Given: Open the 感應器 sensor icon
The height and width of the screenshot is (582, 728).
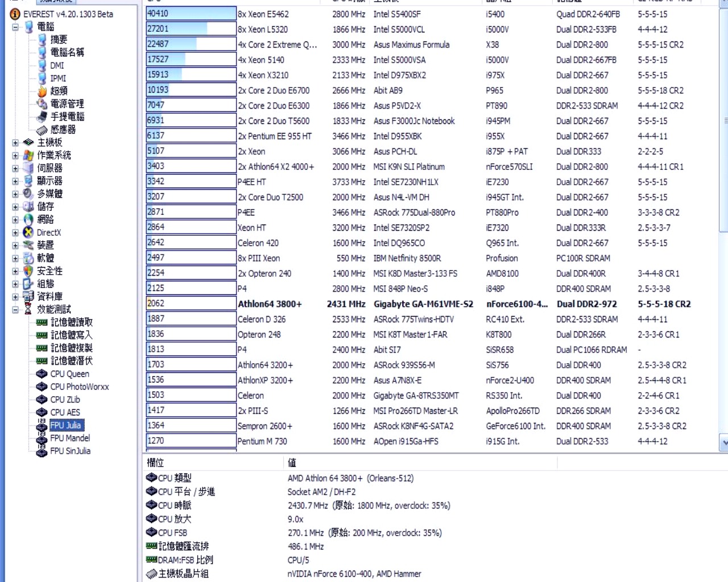Looking at the screenshot, I should coord(42,130).
